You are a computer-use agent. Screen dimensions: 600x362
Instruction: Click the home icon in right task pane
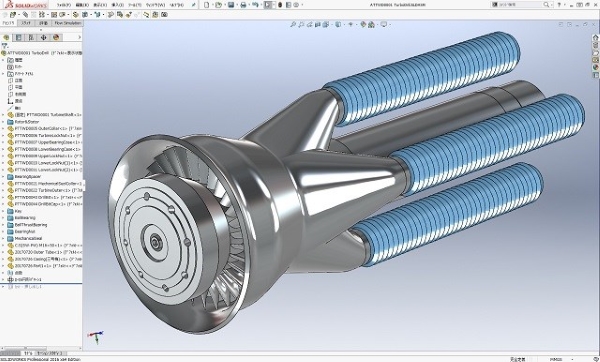[595, 38]
